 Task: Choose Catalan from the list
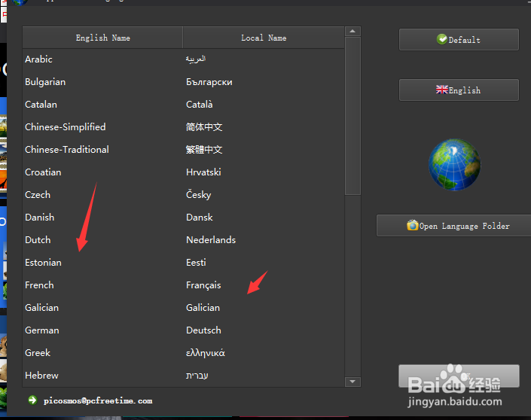click(184, 104)
